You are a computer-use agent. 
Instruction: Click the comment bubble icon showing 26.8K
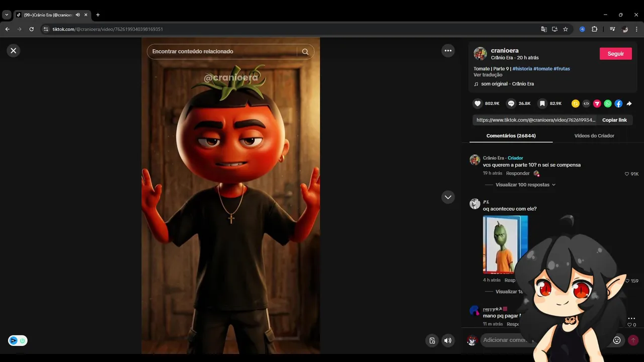click(511, 104)
